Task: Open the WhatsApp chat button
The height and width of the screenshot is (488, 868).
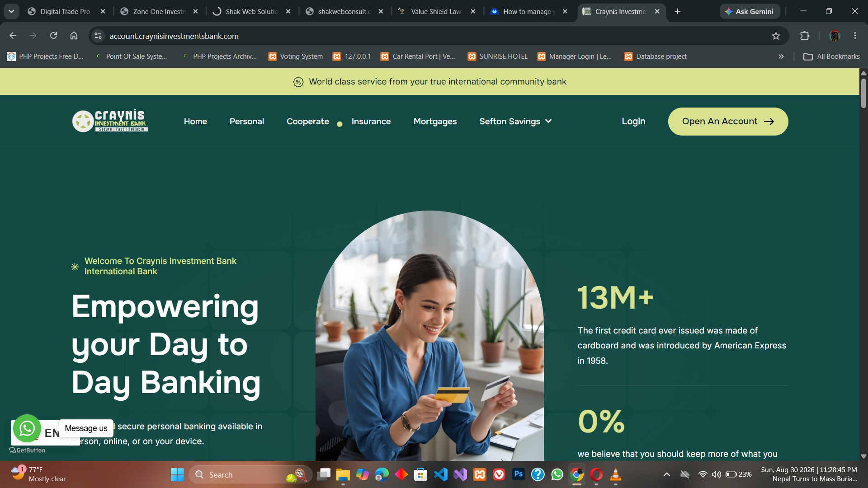Action: (x=27, y=428)
